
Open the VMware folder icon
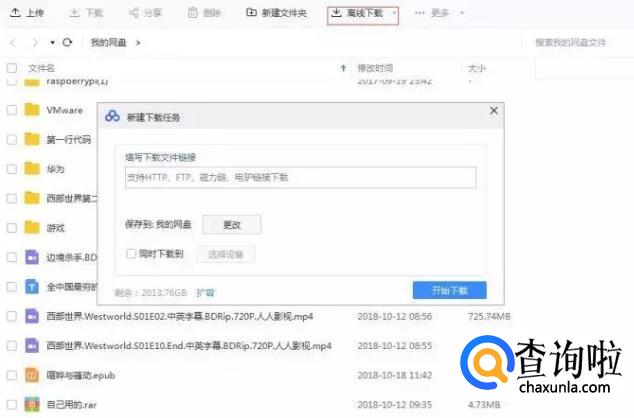pyautogui.click(x=32, y=110)
